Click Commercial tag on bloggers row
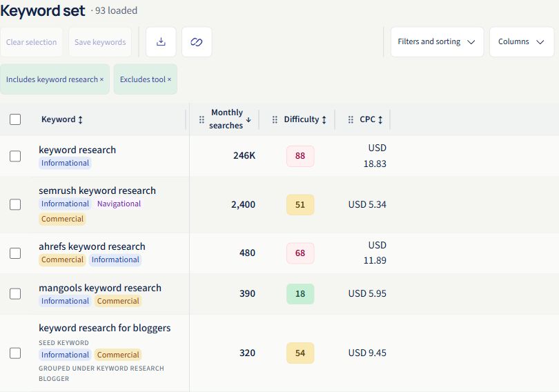 tap(118, 355)
